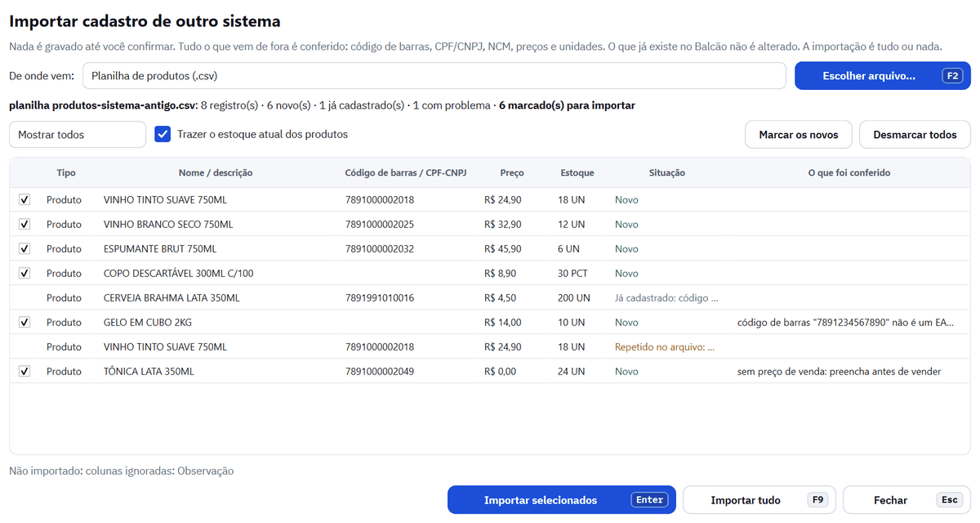Image resolution: width=980 pixels, height=523 pixels.
Task: Click the 24 UN stock cell
Action: coord(572,371)
